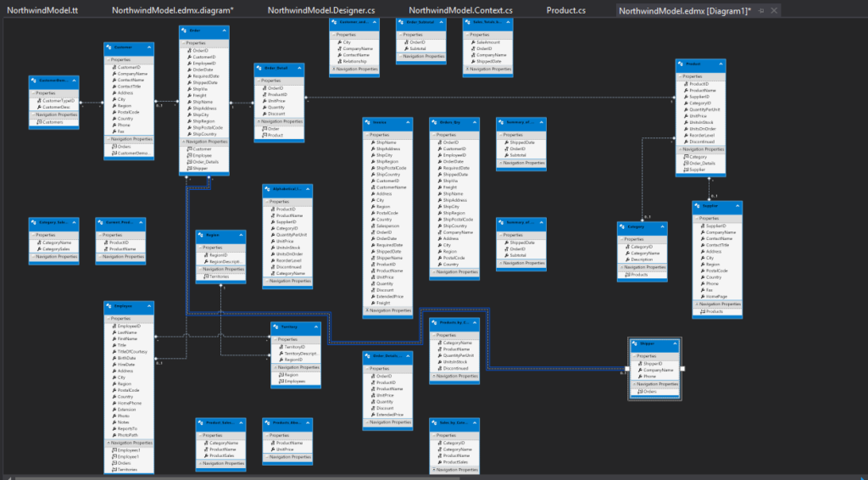Collapse the Territory entity with its chevron
The height and width of the screenshot is (480, 868).
pos(316,327)
